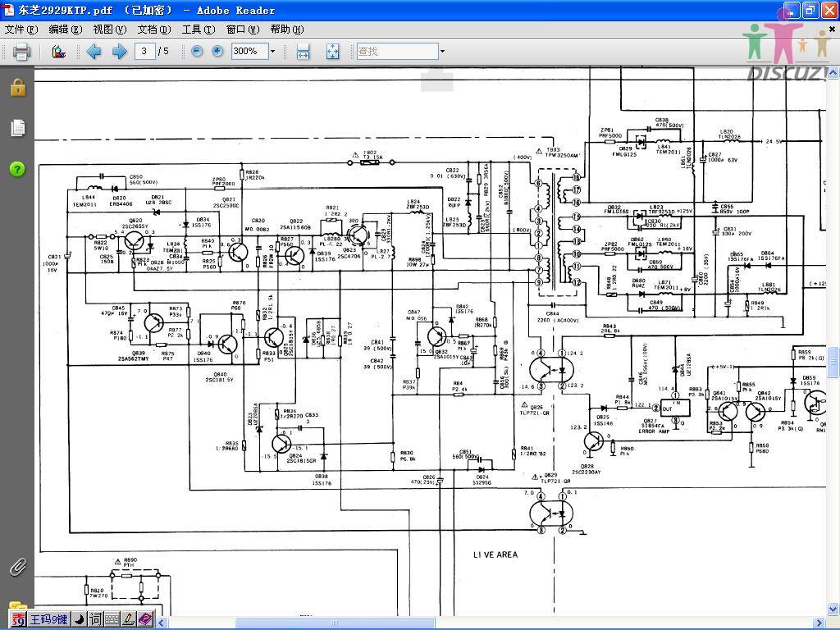
Task: Open the comments panel icon at the sidebar bottom
Action: point(18,607)
